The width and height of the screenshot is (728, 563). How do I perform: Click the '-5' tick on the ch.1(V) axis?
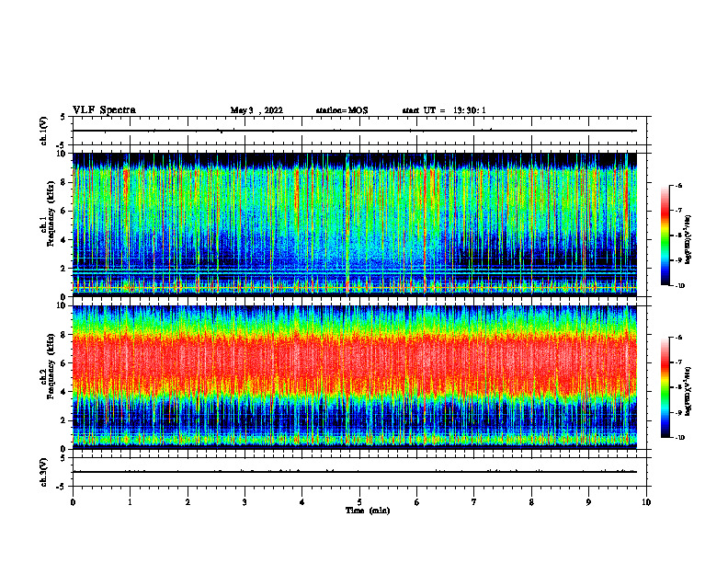click(62, 145)
